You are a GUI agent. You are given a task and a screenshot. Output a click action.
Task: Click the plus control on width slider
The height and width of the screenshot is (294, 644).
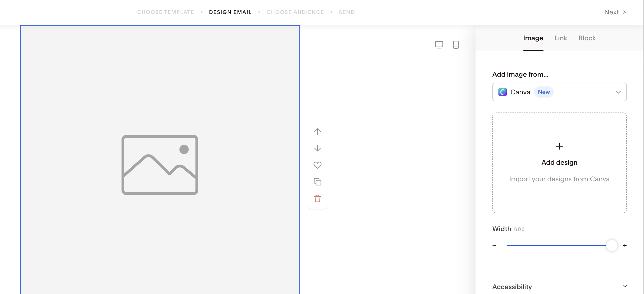click(x=624, y=245)
